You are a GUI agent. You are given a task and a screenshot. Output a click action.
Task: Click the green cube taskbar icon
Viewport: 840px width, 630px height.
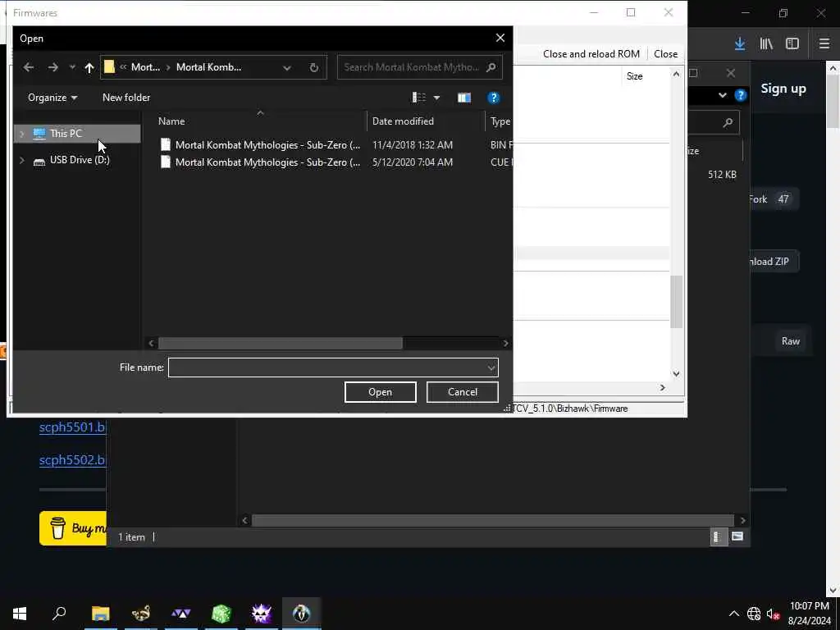[x=221, y=614]
